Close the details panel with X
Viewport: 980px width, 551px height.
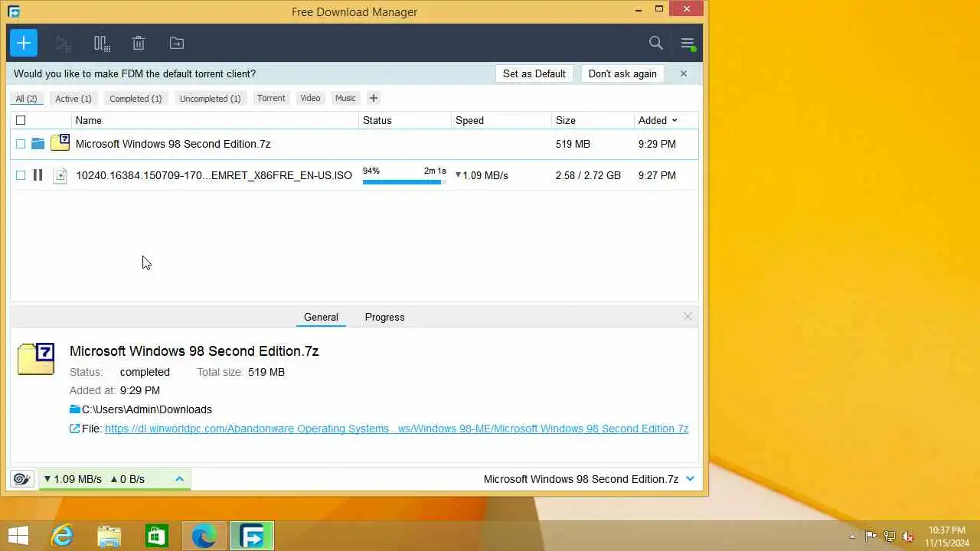pos(688,316)
